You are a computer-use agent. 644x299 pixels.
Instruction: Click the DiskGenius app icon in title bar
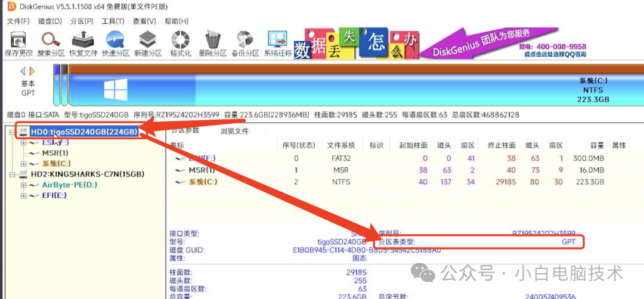pyautogui.click(x=12, y=7)
